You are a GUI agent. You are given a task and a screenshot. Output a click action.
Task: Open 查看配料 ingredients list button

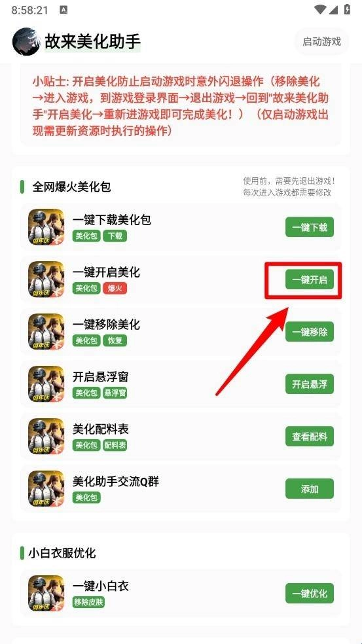(310, 436)
